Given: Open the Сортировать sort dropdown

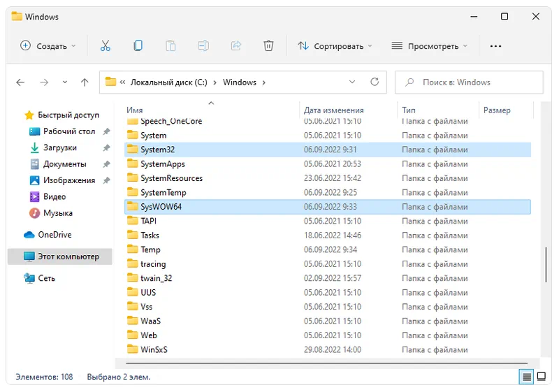Looking at the screenshot, I should pos(335,46).
